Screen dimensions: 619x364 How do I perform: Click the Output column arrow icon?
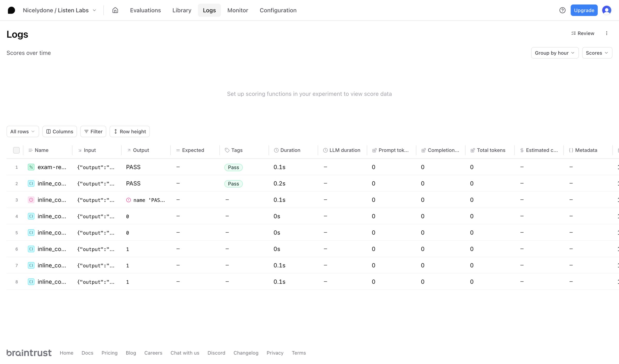(129, 150)
